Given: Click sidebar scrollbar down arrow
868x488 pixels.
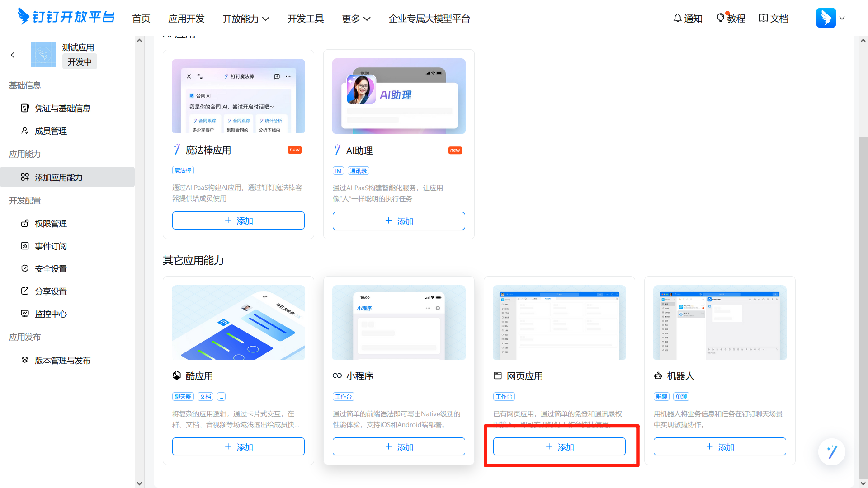Looking at the screenshot, I should [x=139, y=483].
